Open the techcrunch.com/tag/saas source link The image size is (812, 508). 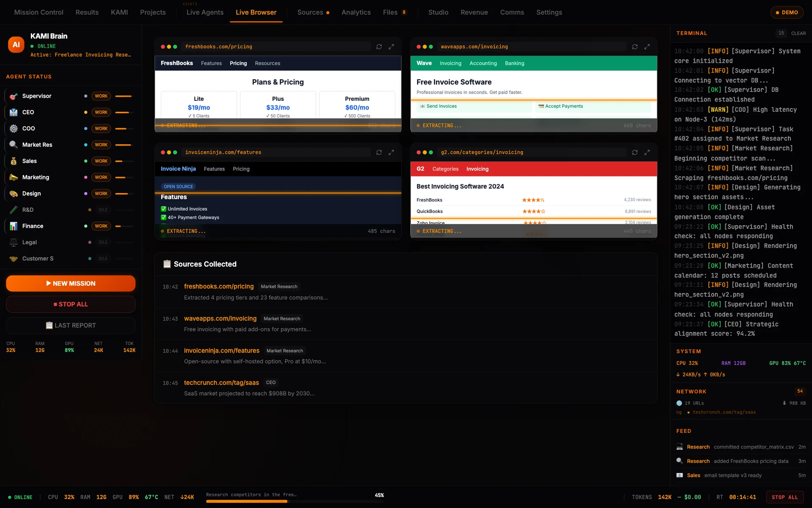pyautogui.click(x=221, y=383)
